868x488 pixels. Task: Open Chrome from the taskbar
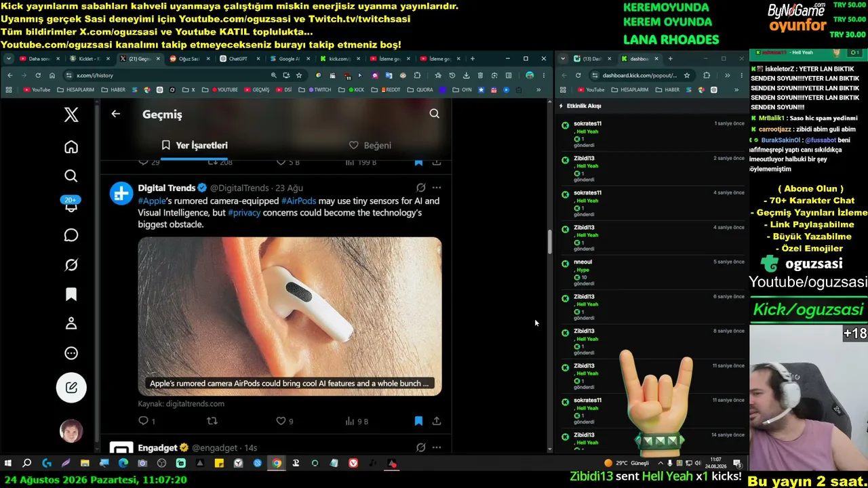pyautogui.click(x=277, y=464)
